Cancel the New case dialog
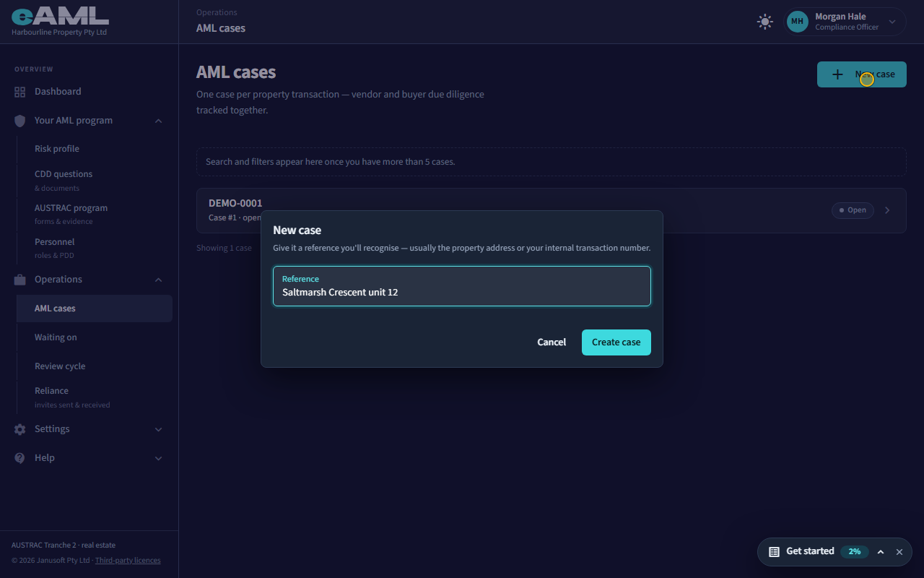 552,342
